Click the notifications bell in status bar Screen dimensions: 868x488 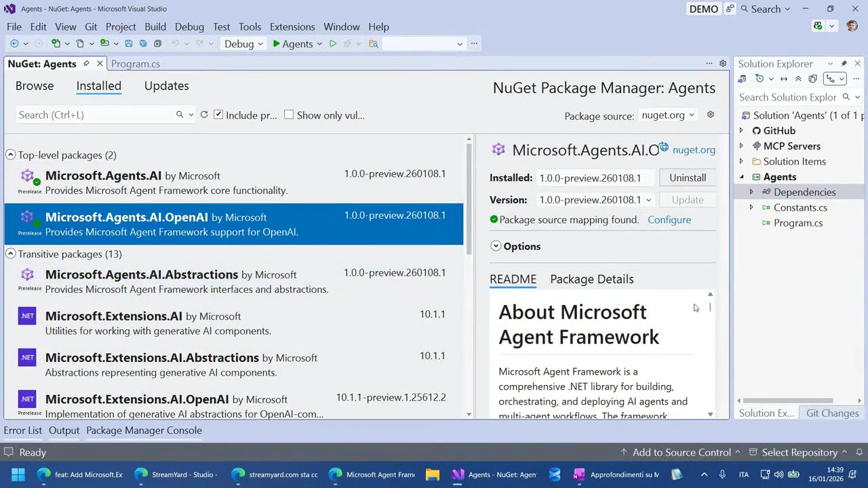(859, 452)
